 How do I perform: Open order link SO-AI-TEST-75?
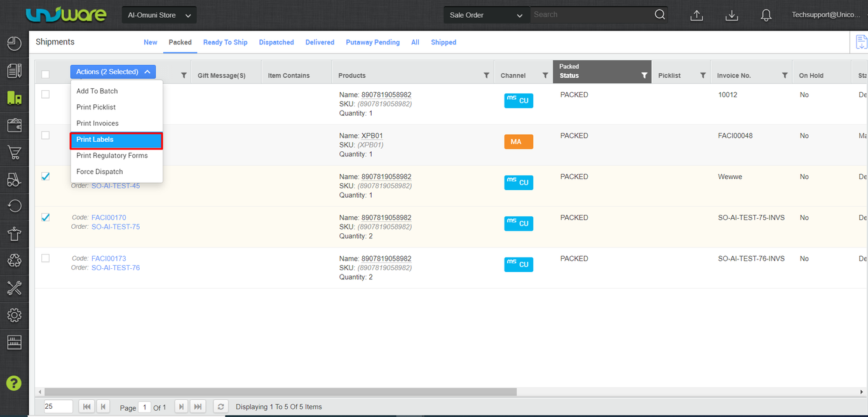pyautogui.click(x=116, y=227)
